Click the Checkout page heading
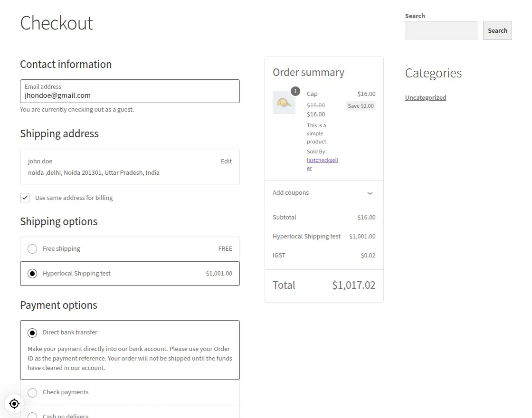This screenshot has width=532, height=418. click(x=57, y=23)
